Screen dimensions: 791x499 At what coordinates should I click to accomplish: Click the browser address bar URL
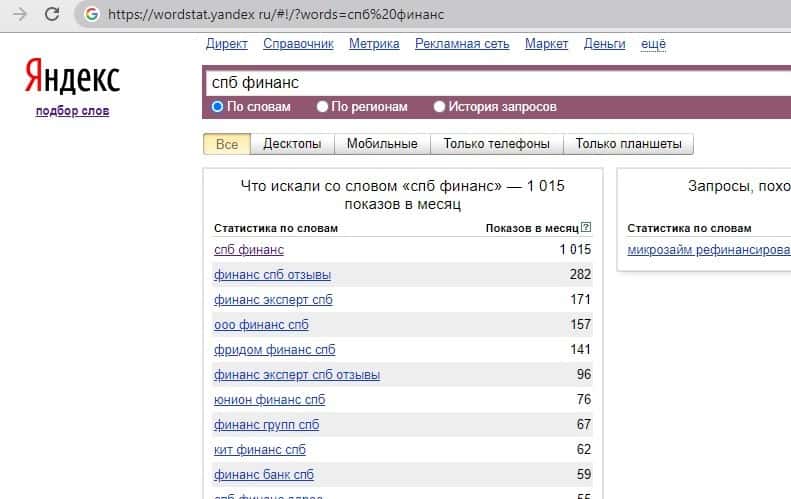[x=276, y=14]
